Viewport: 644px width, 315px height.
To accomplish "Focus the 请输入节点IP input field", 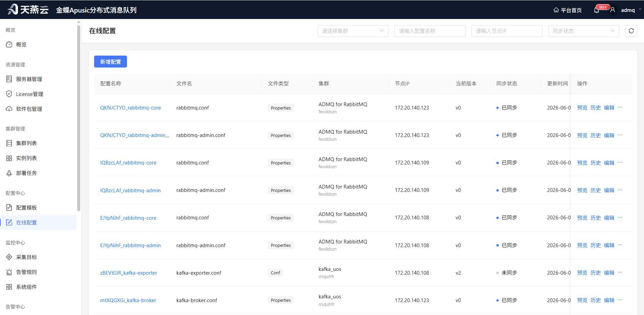I will pos(507,31).
